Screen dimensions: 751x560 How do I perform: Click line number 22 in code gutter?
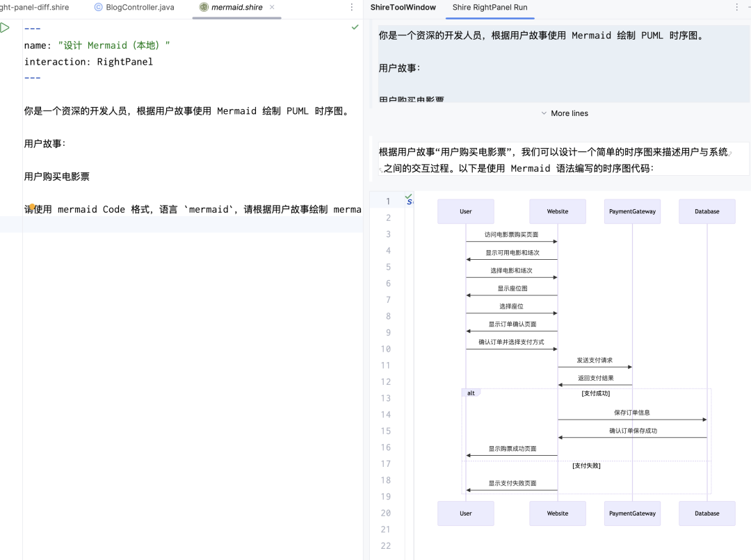pyautogui.click(x=385, y=545)
